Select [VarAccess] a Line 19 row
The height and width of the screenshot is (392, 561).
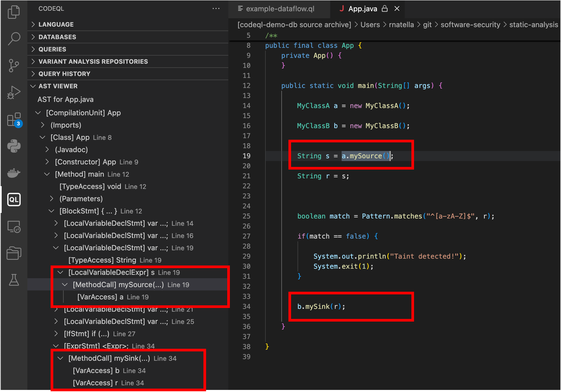128,297
